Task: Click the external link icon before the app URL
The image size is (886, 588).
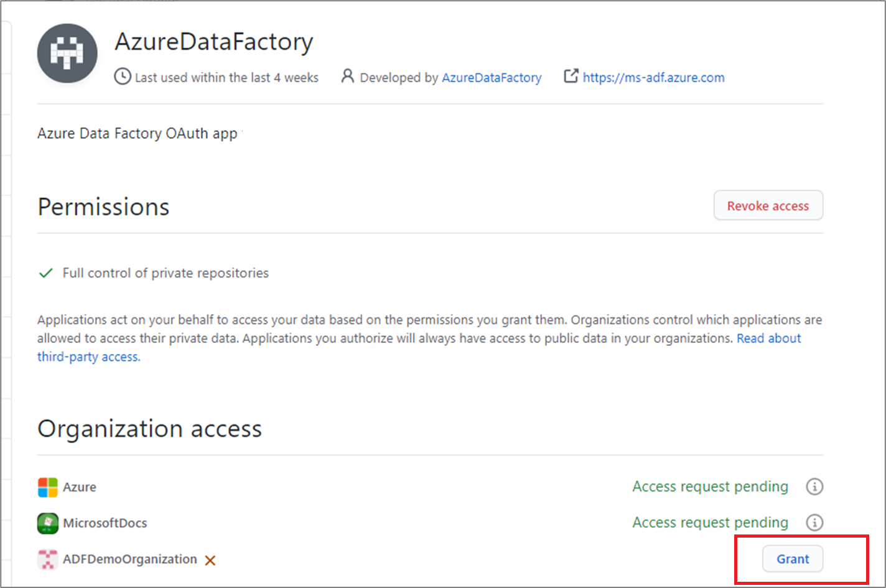Action: (571, 76)
